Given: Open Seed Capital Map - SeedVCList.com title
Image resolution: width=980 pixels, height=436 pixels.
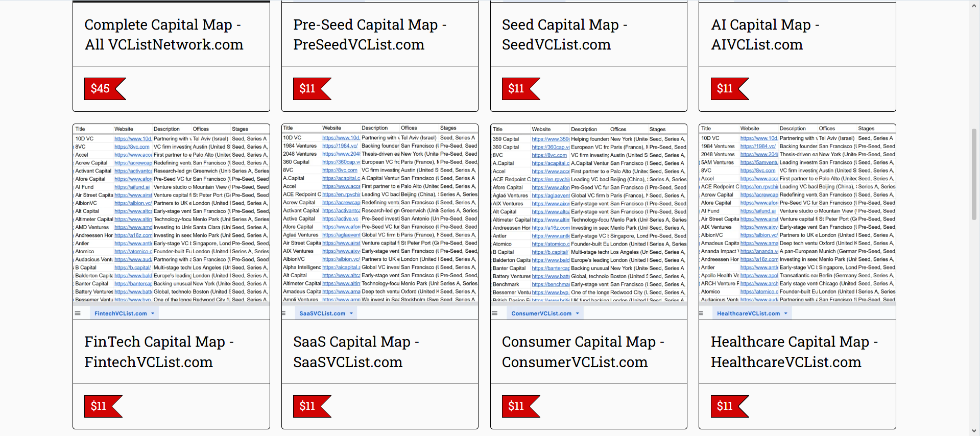Looking at the screenshot, I should [565, 35].
